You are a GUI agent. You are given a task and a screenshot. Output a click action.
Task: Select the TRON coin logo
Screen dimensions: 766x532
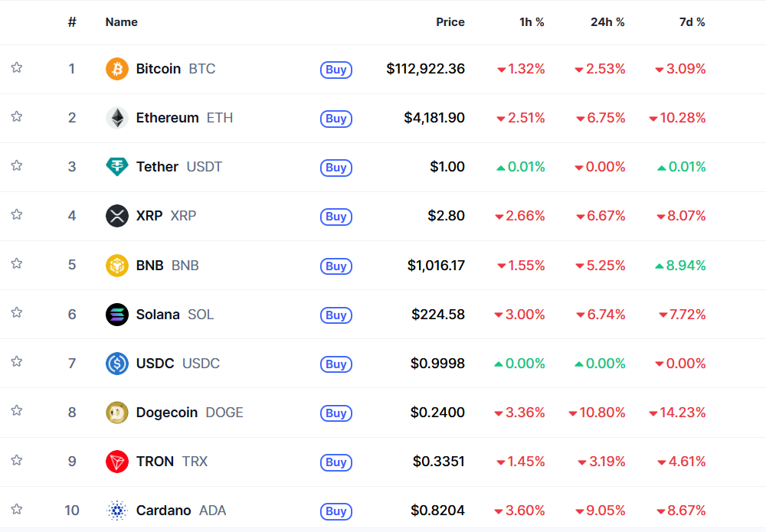116,462
